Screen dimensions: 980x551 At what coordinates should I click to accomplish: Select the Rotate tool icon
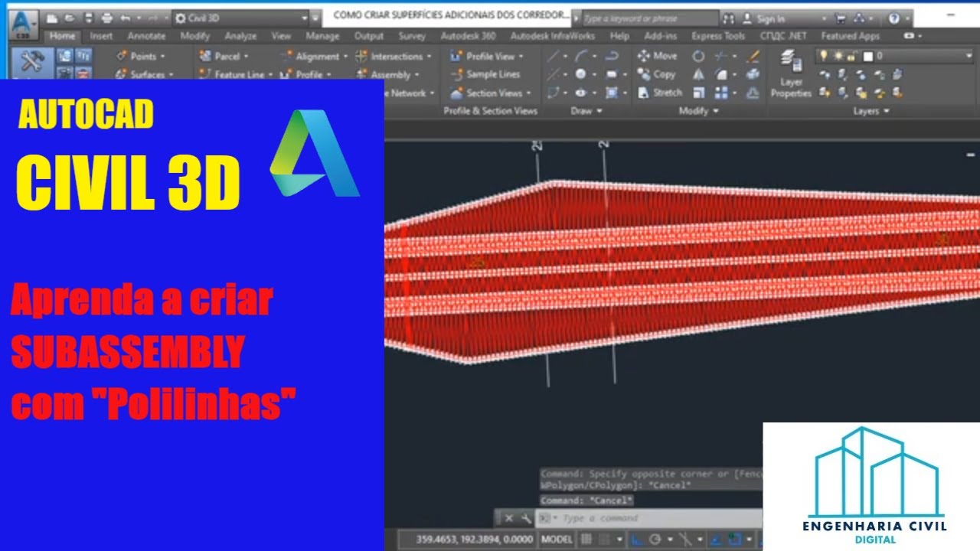[698, 56]
